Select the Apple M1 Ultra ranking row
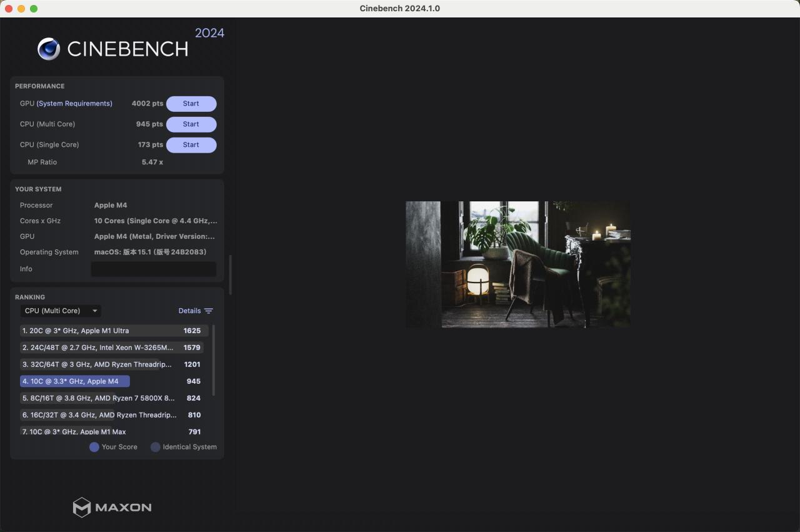 (114, 331)
